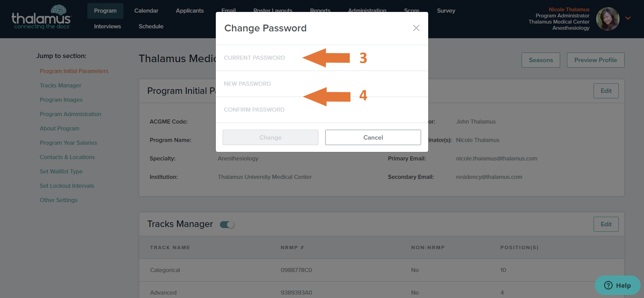Jump to Set Lockout Intervals
The height and width of the screenshot is (298, 644).
67,186
